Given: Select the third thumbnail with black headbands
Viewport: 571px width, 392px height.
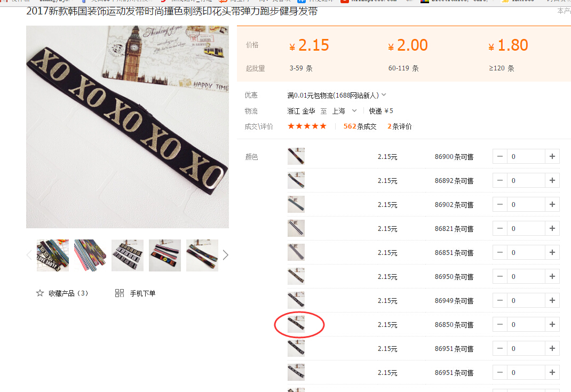Looking at the screenshot, I should pyautogui.click(x=128, y=255).
